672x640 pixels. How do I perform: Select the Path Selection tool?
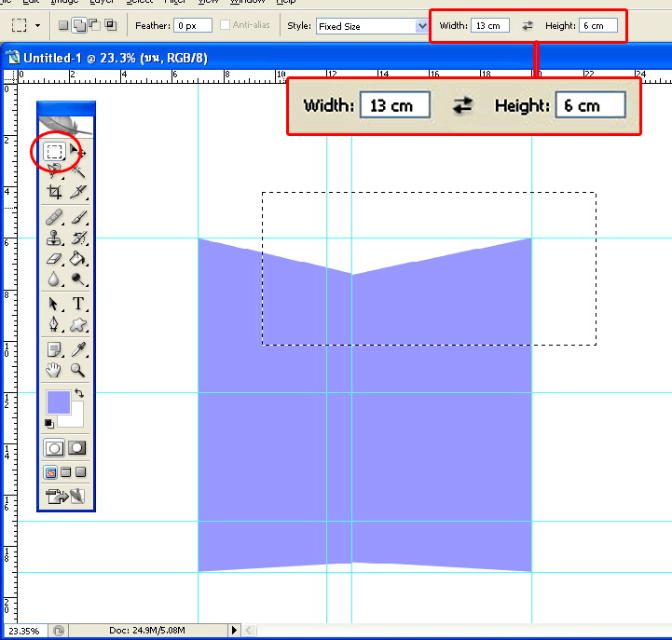54,304
